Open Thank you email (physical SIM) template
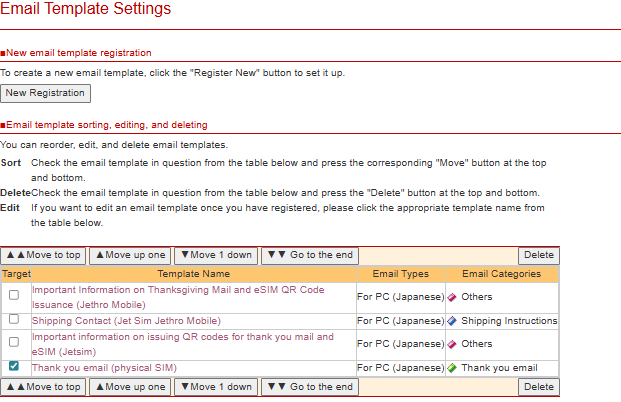 pos(104,368)
